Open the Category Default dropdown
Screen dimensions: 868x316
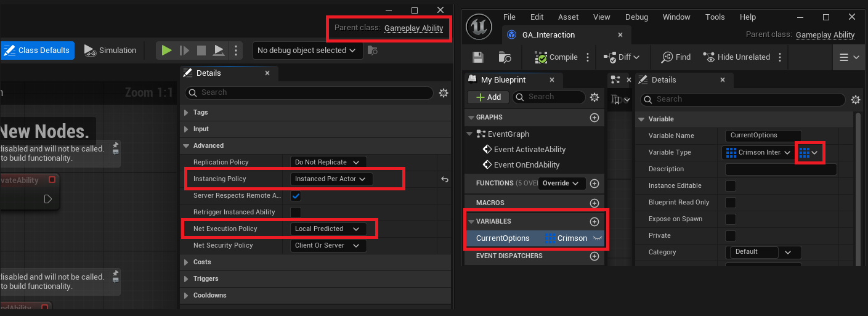(763, 252)
